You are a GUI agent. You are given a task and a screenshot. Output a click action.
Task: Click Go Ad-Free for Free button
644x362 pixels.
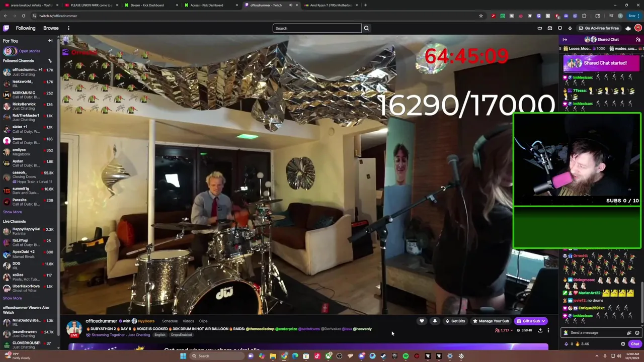(x=599, y=28)
